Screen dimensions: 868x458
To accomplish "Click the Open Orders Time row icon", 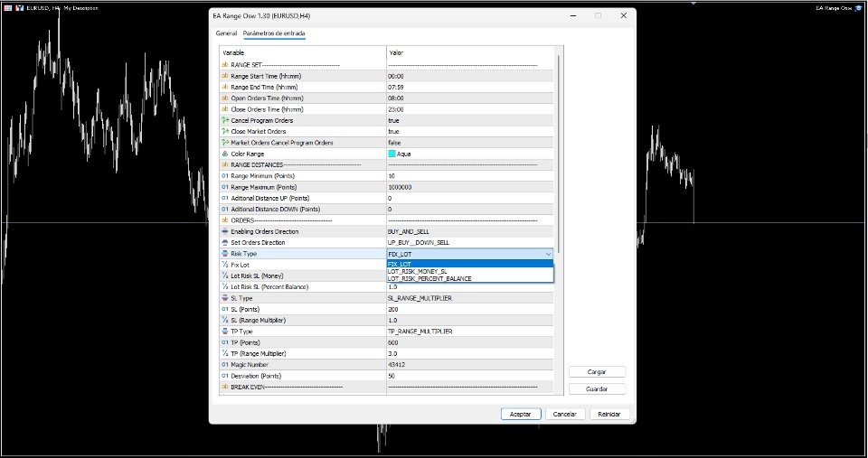I will [225, 98].
